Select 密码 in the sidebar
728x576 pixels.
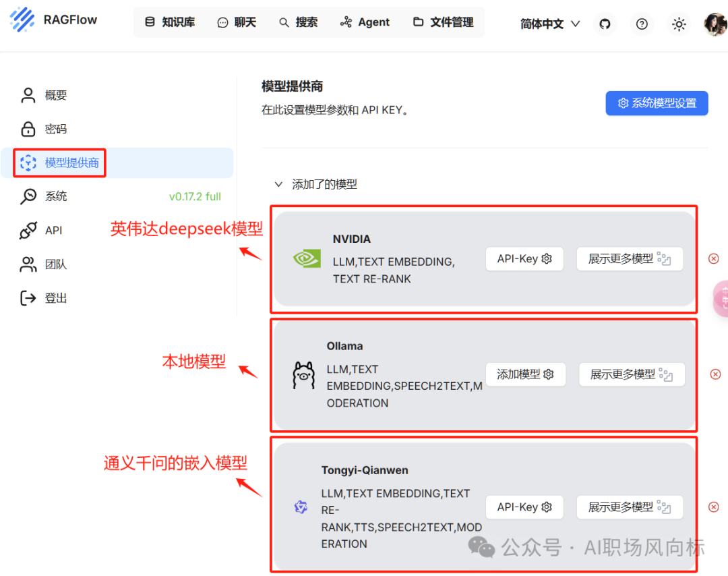[117, 129]
